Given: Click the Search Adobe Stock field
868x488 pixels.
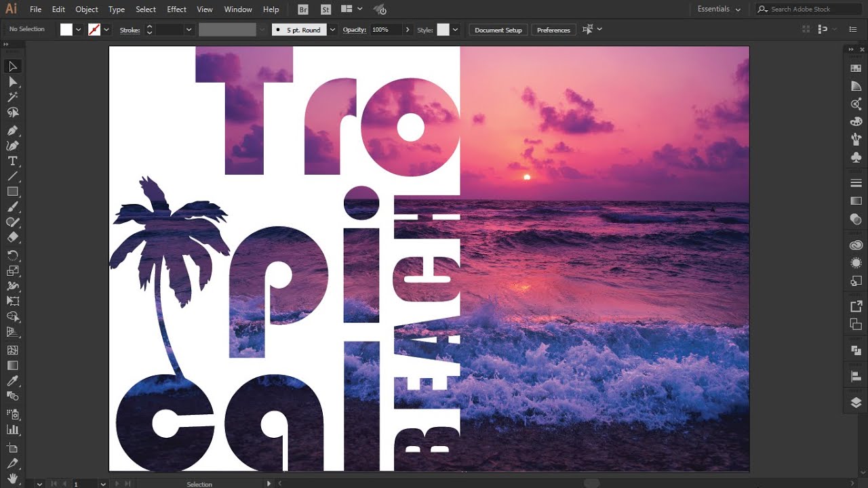Looking at the screenshot, I should tap(808, 9).
